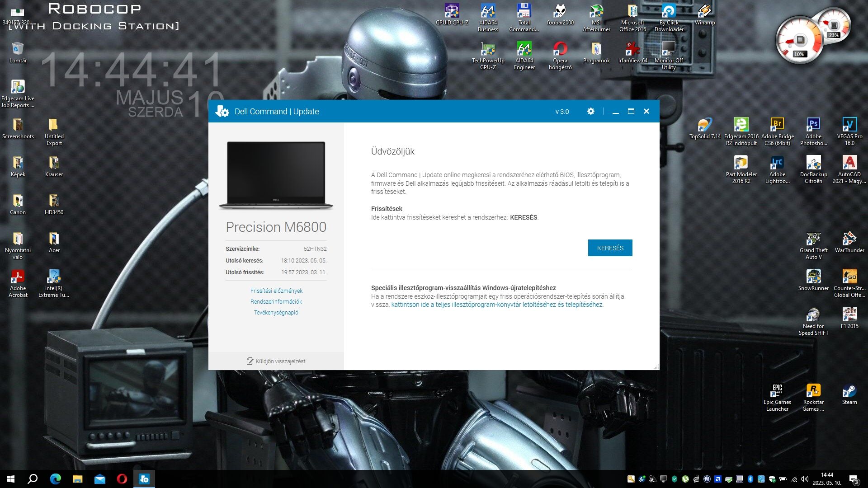
Task: Launch Edgecam 2016 R2 Indítópult icon
Action: click(x=741, y=131)
